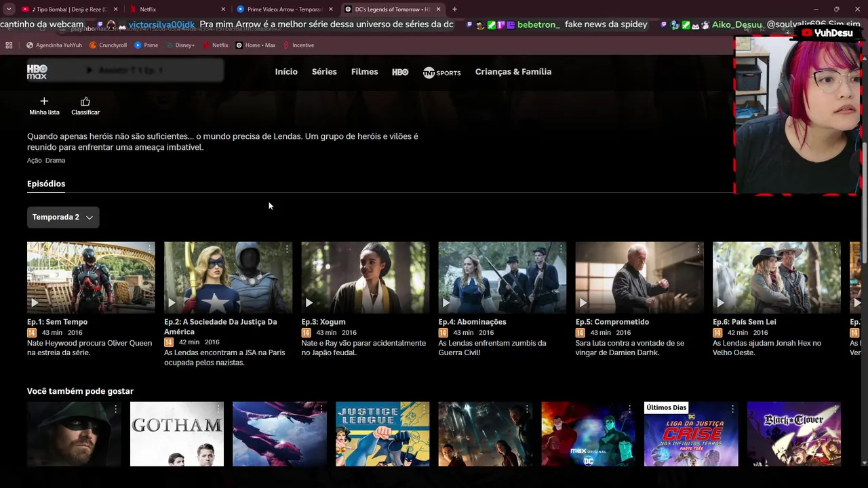
Task: Open options menu on Gotham tile
Action: pyautogui.click(x=218, y=409)
